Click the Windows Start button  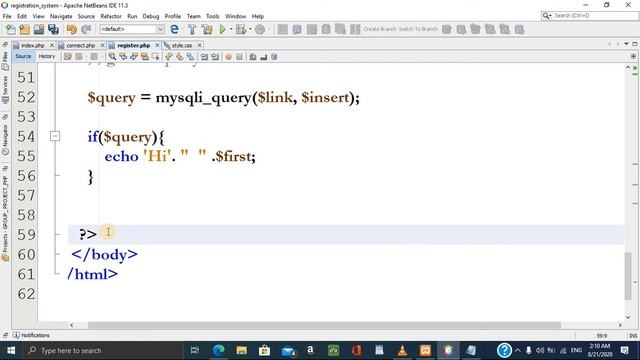[11, 350]
